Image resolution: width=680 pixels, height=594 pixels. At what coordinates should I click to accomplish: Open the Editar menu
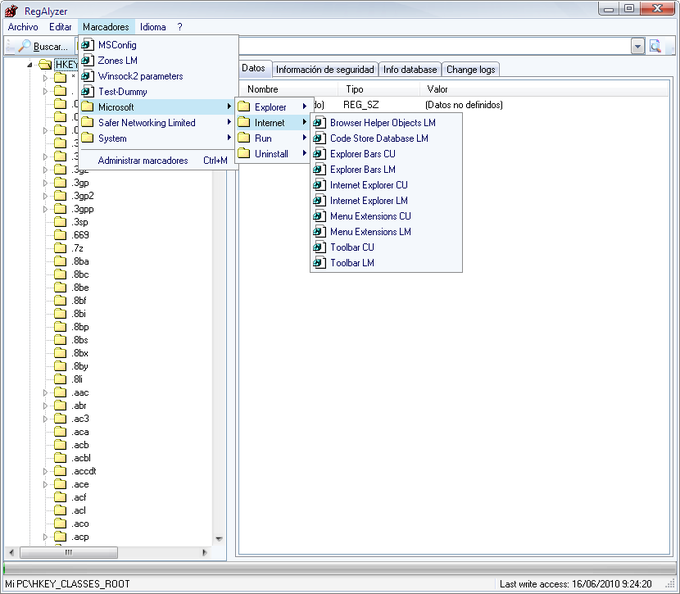click(x=60, y=27)
